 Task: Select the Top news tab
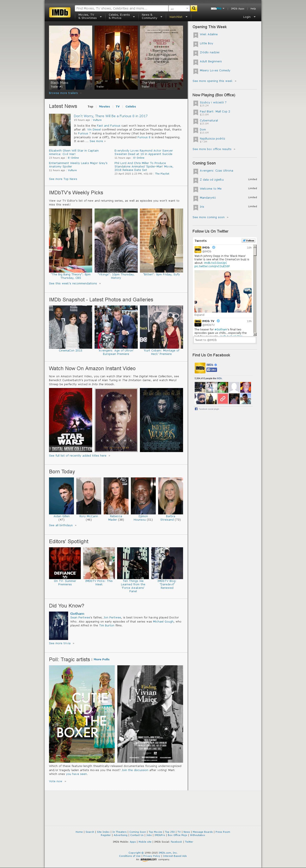pyautogui.click(x=90, y=106)
